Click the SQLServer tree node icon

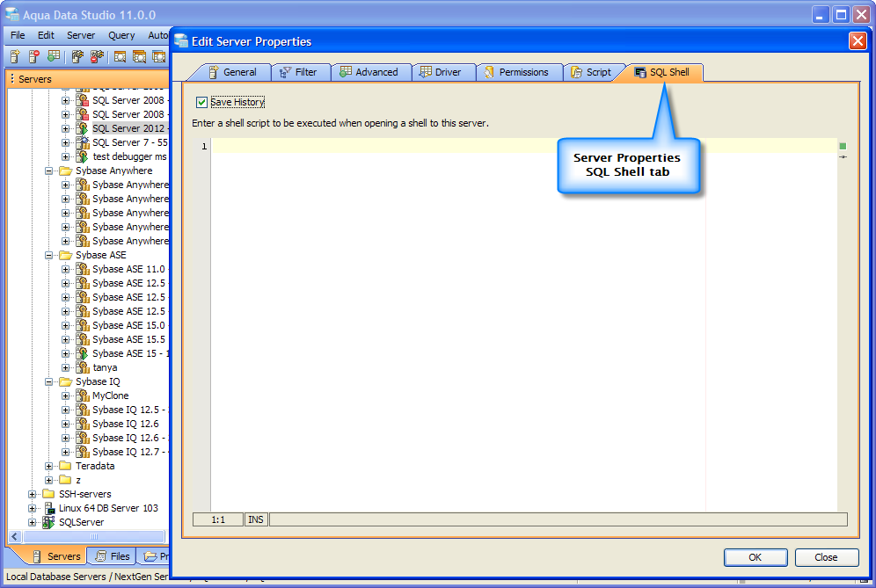point(49,522)
